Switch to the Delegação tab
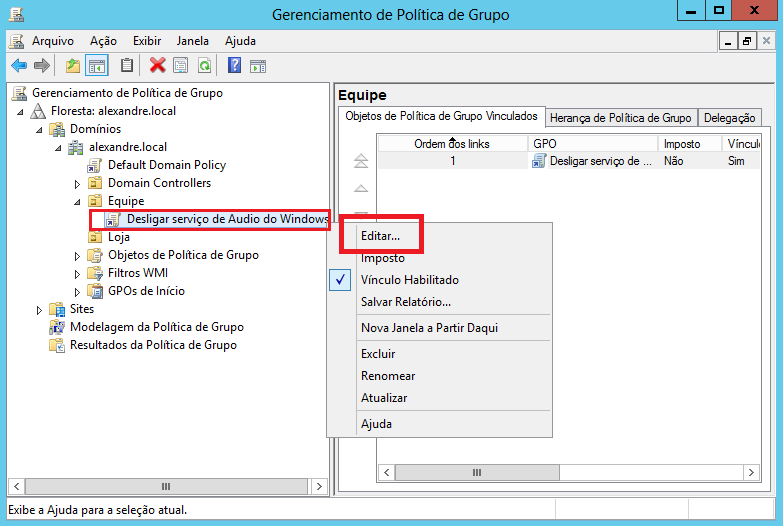This screenshot has height=526, width=783. click(x=730, y=118)
